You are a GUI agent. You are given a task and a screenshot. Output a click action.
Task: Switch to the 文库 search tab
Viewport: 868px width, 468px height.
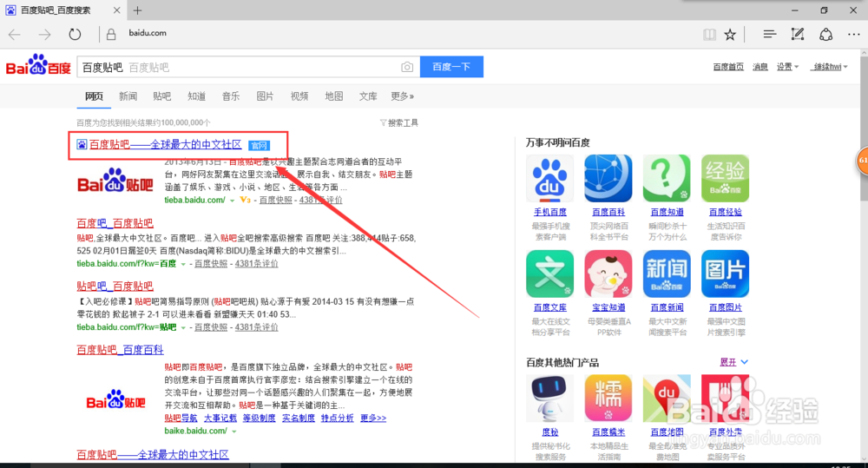tap(368, 96)
